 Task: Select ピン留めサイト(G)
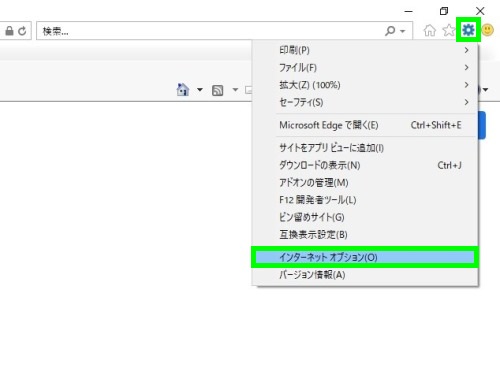[x=365, y=217]
